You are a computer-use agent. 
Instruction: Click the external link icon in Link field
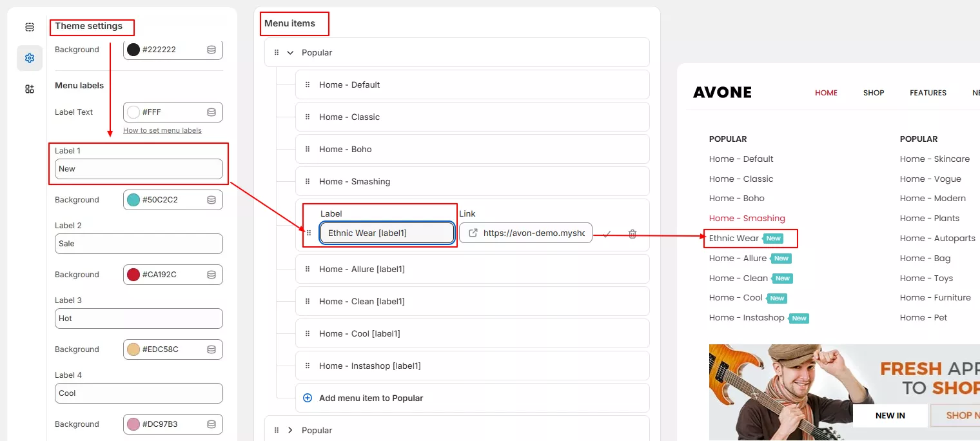[x=473, y=233]
